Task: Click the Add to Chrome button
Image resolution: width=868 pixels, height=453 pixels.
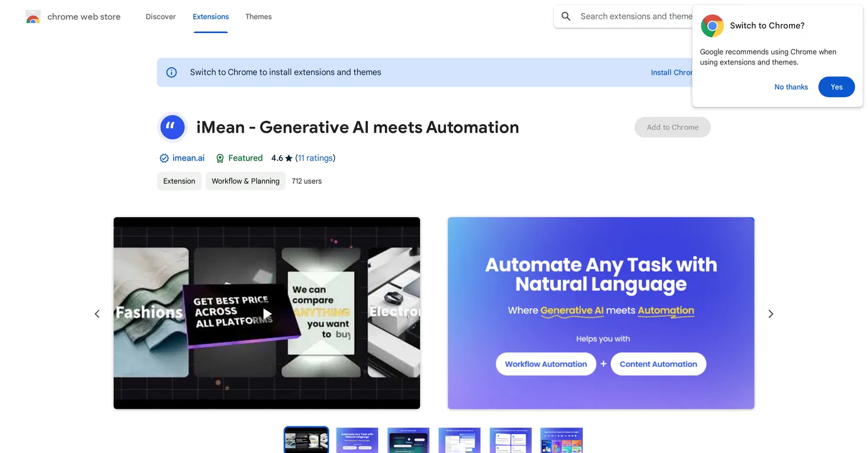Action: click(672, 127)
